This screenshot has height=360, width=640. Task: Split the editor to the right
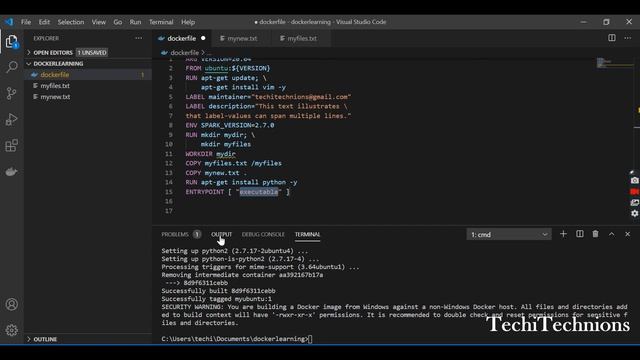click(611, 38)
